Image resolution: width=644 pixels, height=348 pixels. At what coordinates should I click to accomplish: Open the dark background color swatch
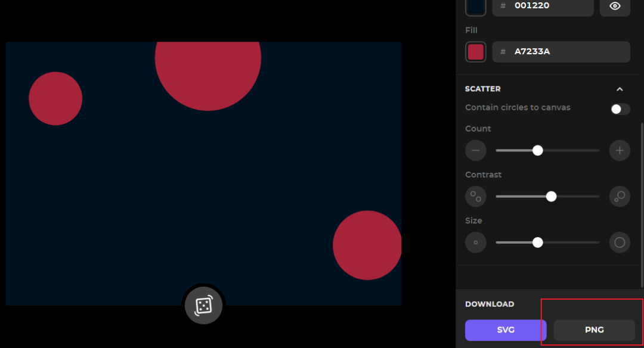(475, 6)
